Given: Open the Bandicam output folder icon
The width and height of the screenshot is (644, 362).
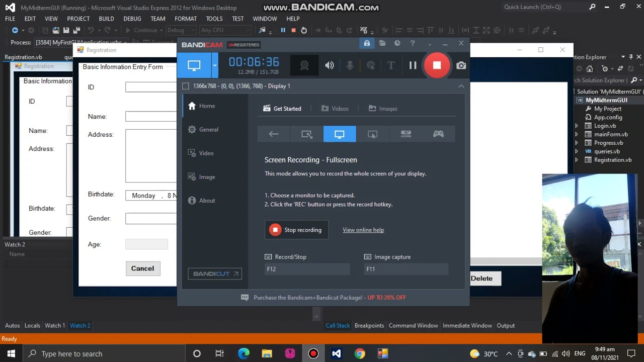Looking at the screenshot, I should [x=382, y=44].
